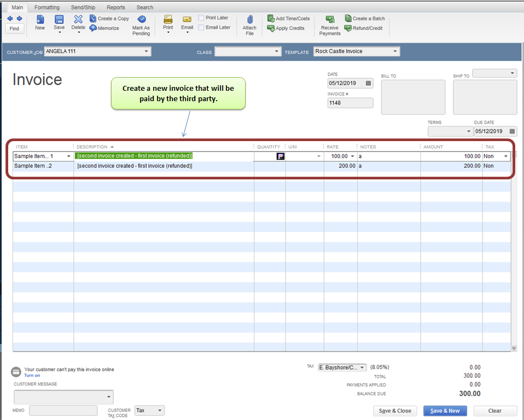Viewport: 524px width, 420px height.
Task: Click the Quantity column header
Action: point(269,147)
